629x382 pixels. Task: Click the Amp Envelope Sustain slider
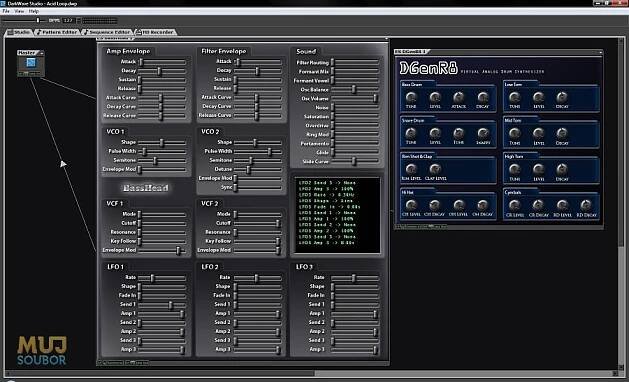click(162, 80)
